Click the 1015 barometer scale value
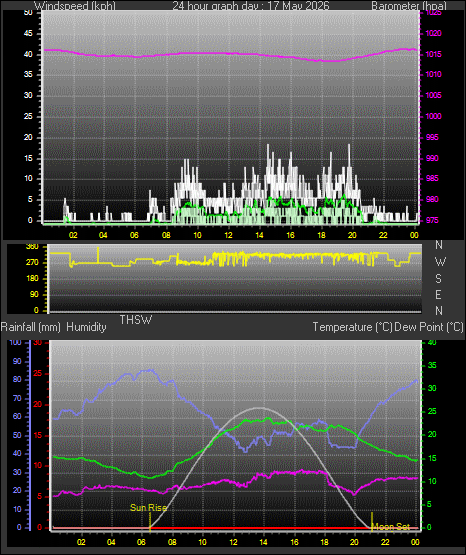This screenshot has height=555, width=466. (x=433, y=54)
